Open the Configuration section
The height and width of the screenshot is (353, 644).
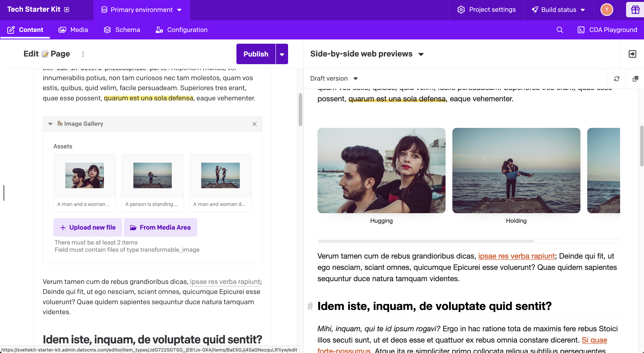click(x=182, y=29)
